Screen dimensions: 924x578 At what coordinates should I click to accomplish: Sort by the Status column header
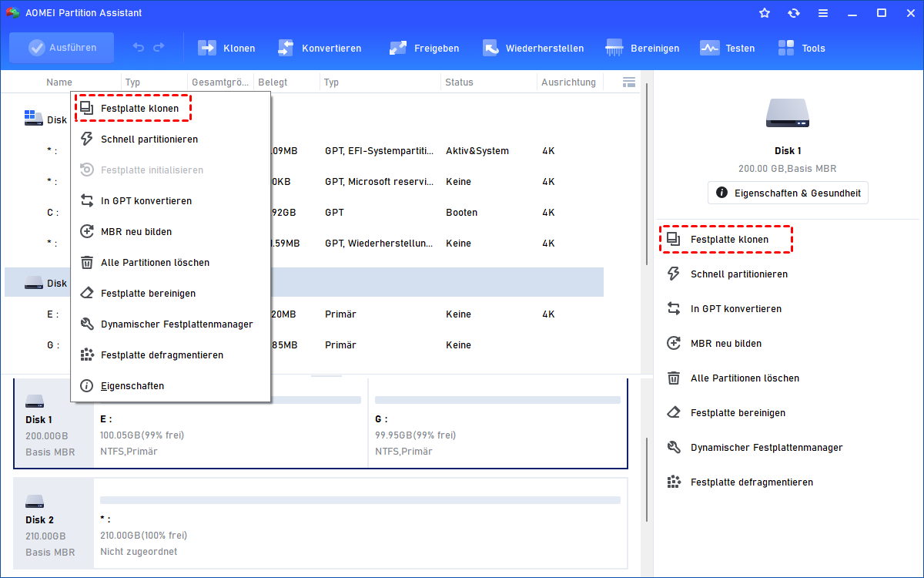[x=460, y=82]
